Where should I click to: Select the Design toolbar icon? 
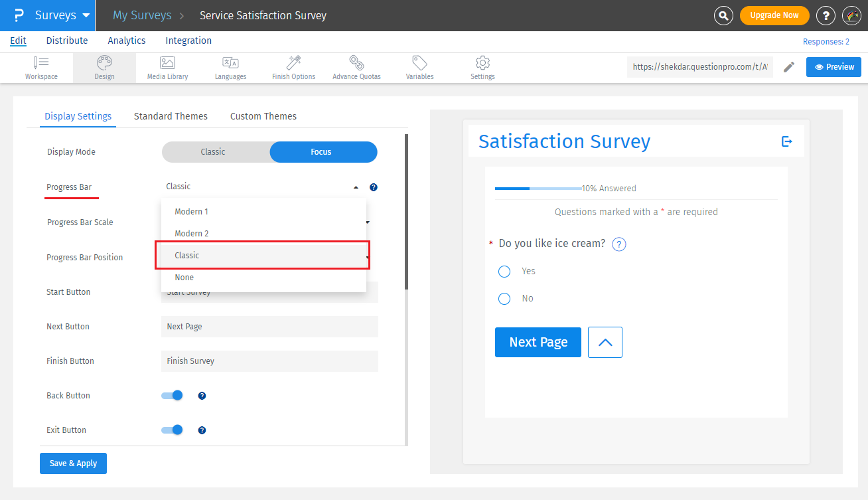pyautogui.click(x=104, y=67)
